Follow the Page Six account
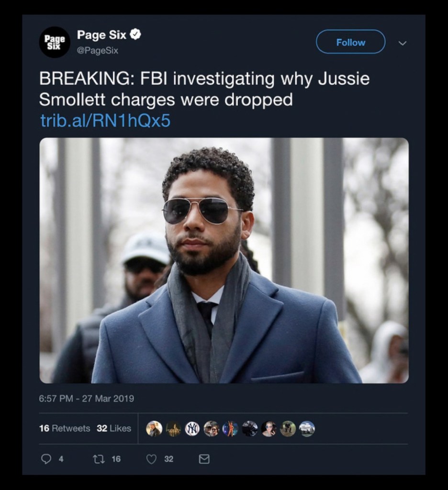 pos(350,42)
